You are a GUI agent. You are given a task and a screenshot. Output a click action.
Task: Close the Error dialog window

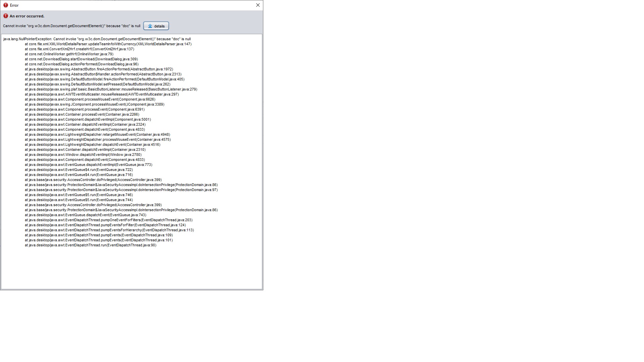point(258,5)
